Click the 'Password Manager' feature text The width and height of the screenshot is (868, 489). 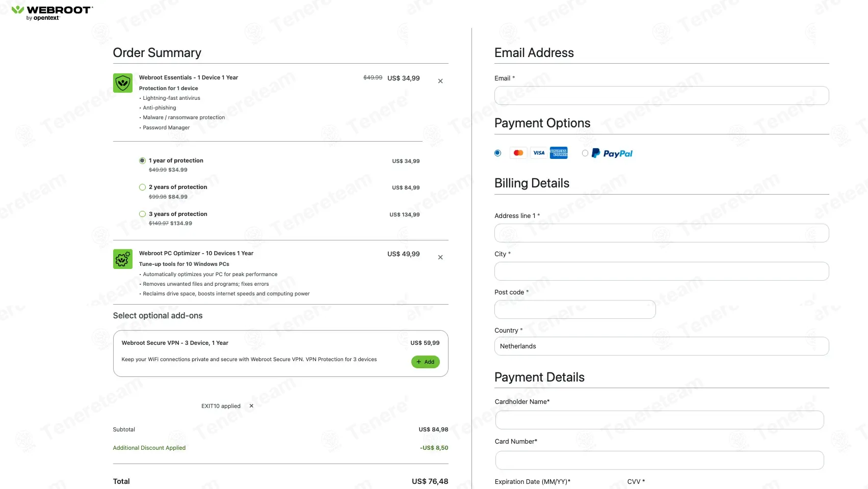tap(166, 128)
